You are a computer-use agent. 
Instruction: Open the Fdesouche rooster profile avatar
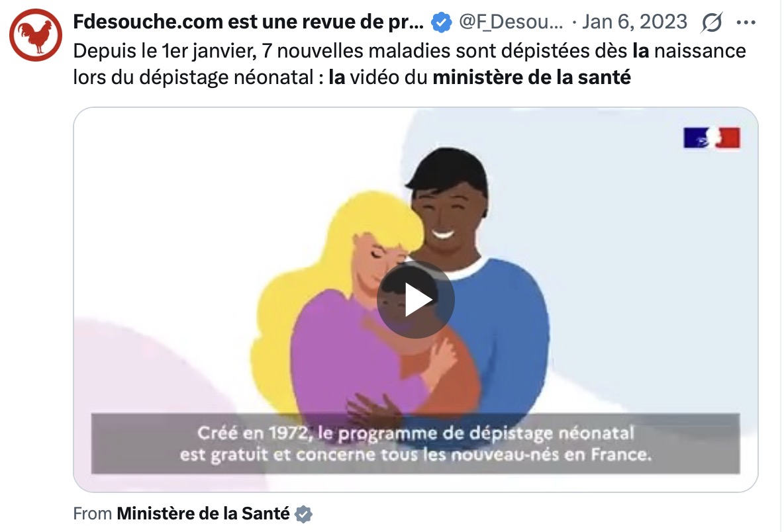point(36,35)
